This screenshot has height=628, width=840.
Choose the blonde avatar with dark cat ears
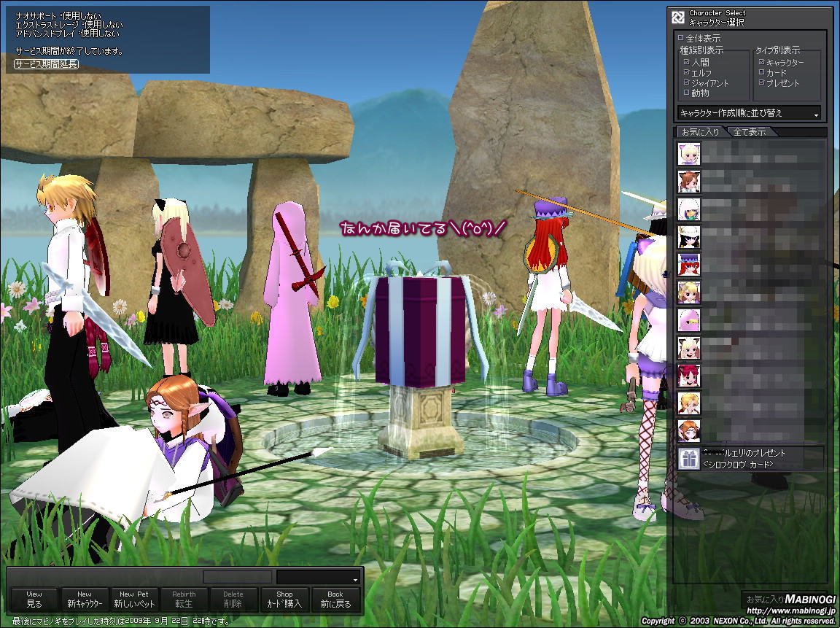point(689,349)
